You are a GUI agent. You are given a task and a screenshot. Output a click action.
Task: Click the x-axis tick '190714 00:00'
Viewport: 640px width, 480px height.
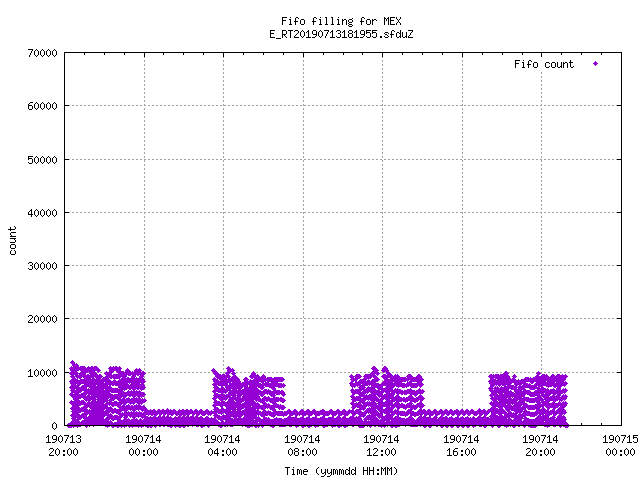click(143, 446)
